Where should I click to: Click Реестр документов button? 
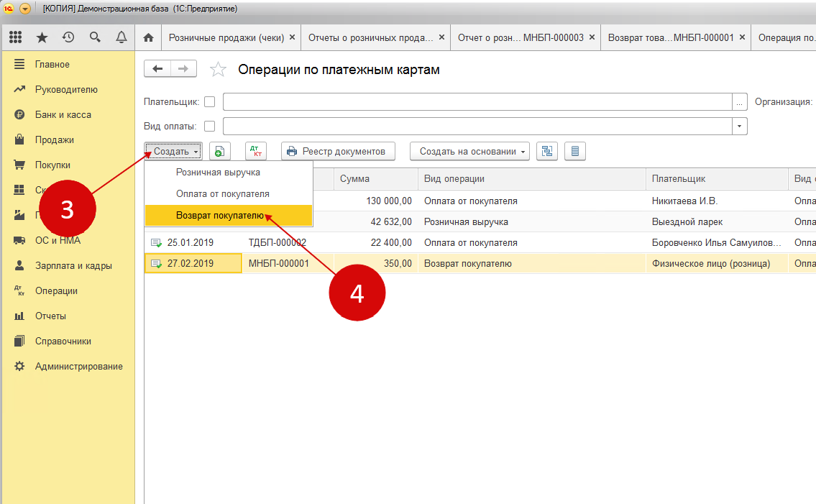click(338, 151)
